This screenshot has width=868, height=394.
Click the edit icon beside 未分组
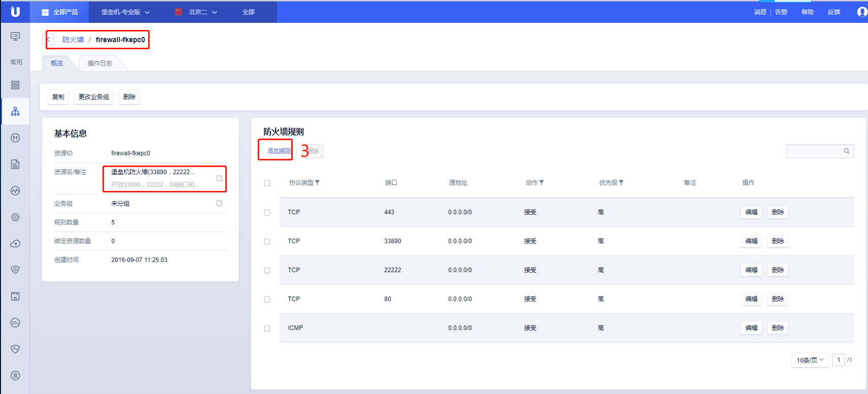[x=220, y=203]
